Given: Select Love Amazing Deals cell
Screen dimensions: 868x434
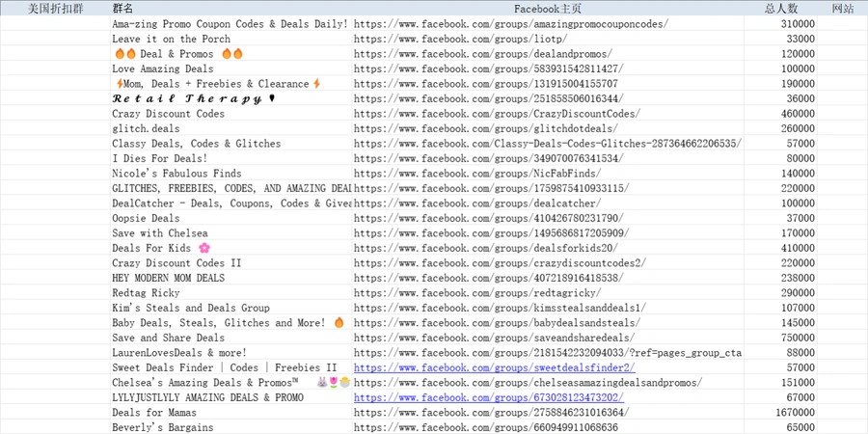Looking at the screenshot, I should coord(231,68).
